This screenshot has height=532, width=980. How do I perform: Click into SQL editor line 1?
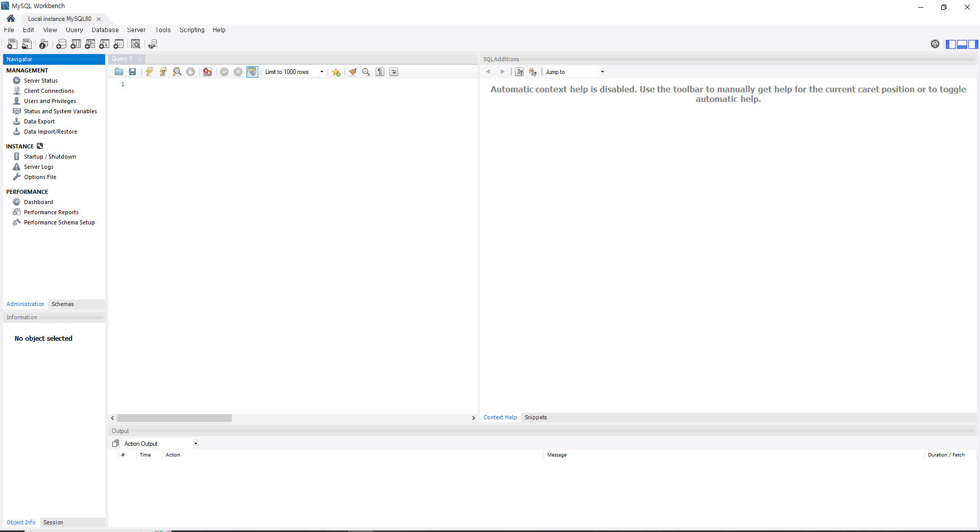click(301, 84)
